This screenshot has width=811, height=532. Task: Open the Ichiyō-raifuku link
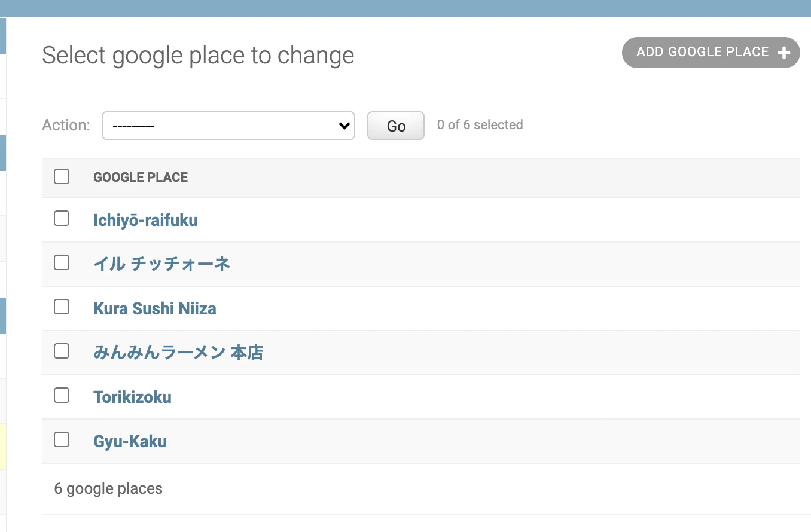(x=145, y=220)
